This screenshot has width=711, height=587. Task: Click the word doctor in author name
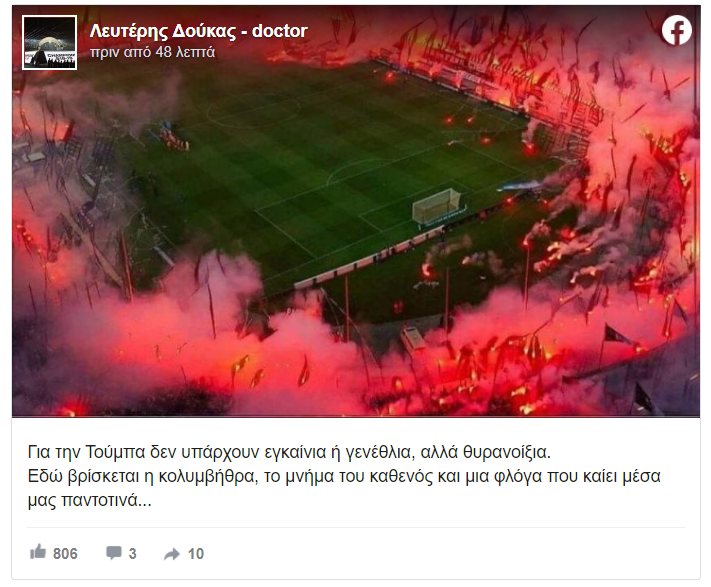pyautogui.click(x=280, y=31)
